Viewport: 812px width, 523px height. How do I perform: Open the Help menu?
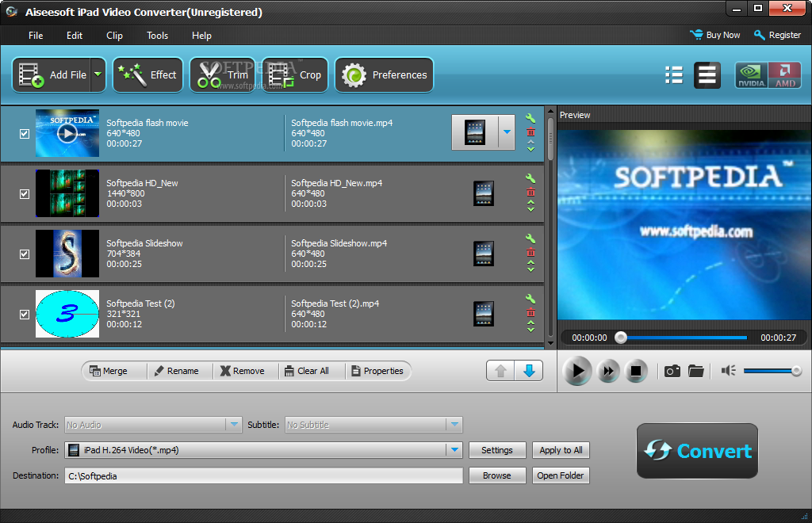[201, 35]
